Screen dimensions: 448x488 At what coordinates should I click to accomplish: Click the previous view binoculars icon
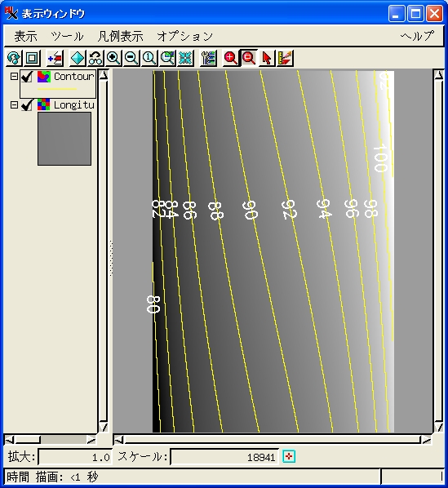pyautogui.click(x=95, y=58)
